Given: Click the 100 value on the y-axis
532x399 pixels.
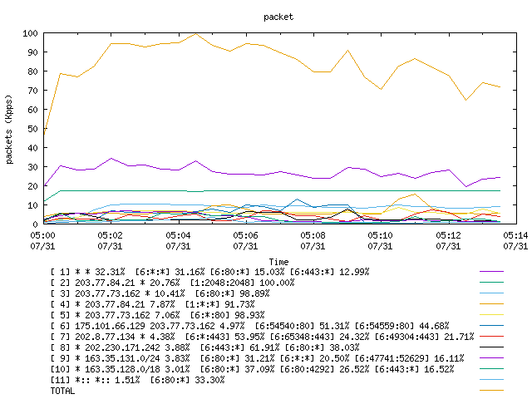Looking at the screenshot, I should click(x=30, y=33).
